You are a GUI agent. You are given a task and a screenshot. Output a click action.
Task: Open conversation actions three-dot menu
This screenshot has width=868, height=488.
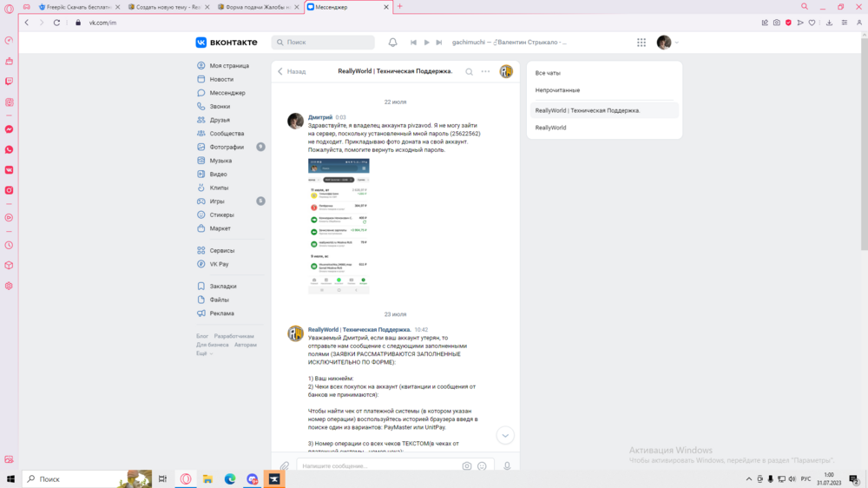coord(485,71)
